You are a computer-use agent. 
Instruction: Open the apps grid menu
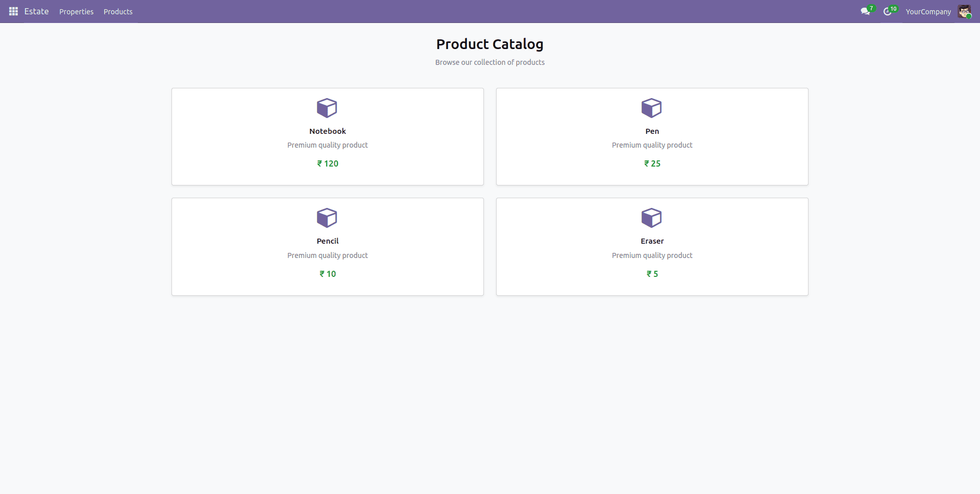(x=13, y=11)
